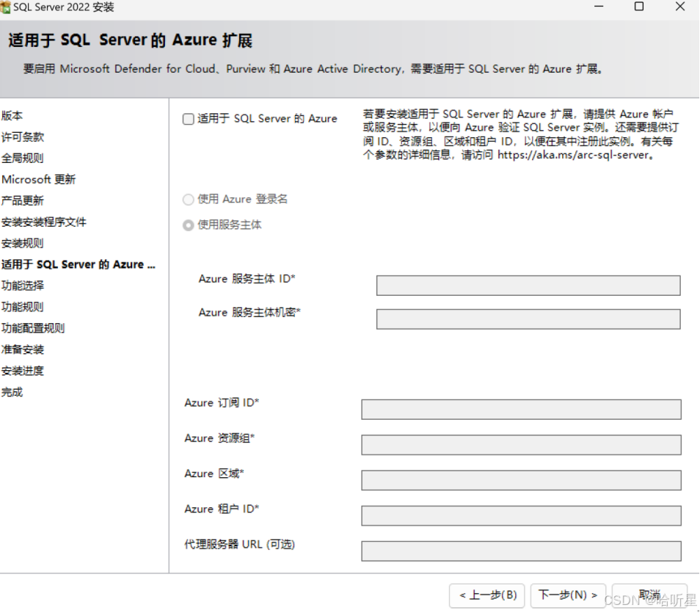Cancel setup with the 取消 button

[x=649, y=595]
